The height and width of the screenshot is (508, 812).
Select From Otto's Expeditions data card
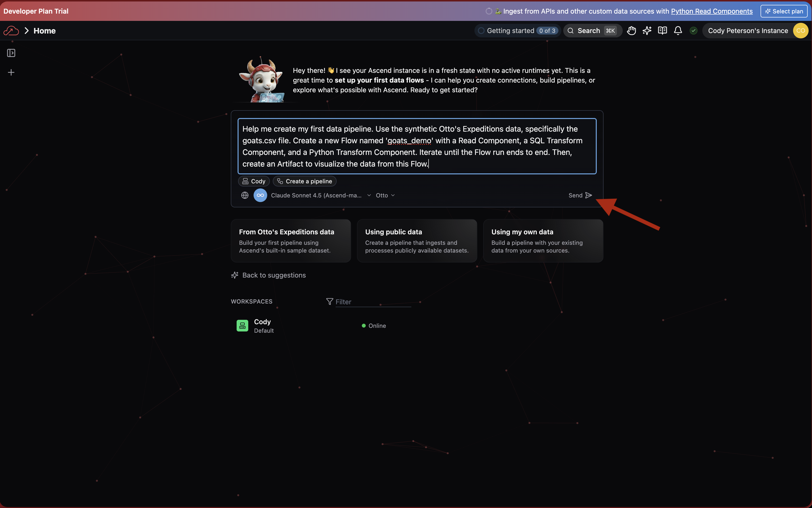[x=291, y=241]
